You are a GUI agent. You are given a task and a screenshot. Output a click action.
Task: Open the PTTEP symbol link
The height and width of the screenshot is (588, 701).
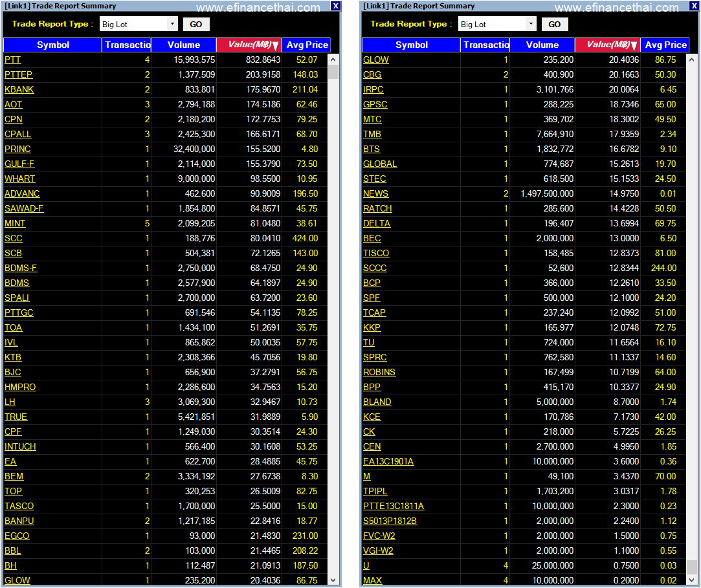18,74
